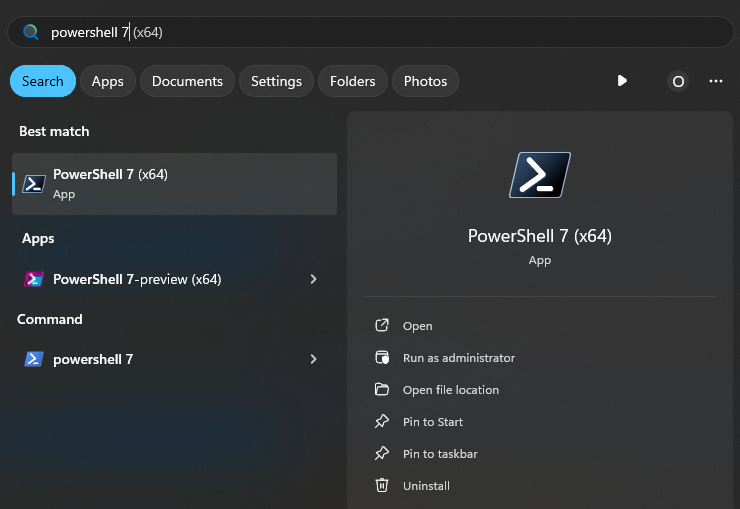Click the PowerShell 7 (x64) title in preview pane
740x509 pixels.
pos(540,236)
